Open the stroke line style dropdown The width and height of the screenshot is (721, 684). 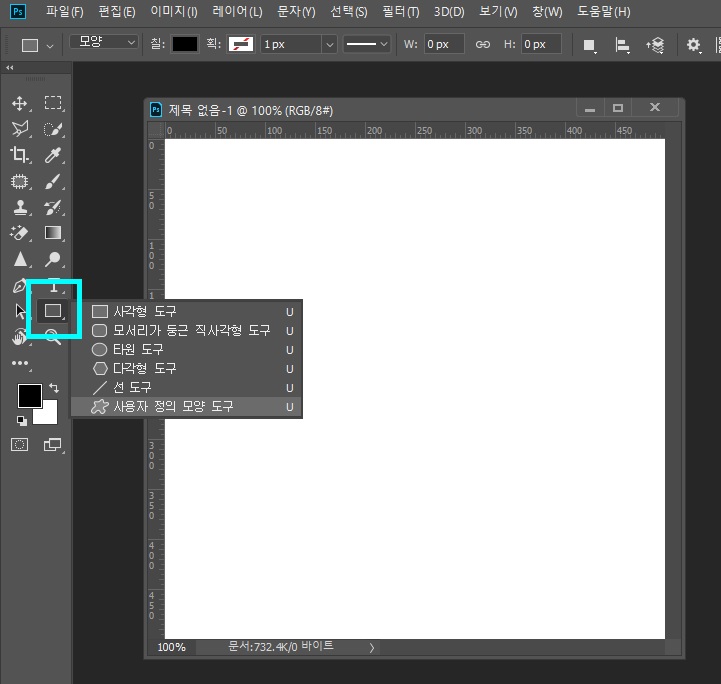(x=367, y=44)
